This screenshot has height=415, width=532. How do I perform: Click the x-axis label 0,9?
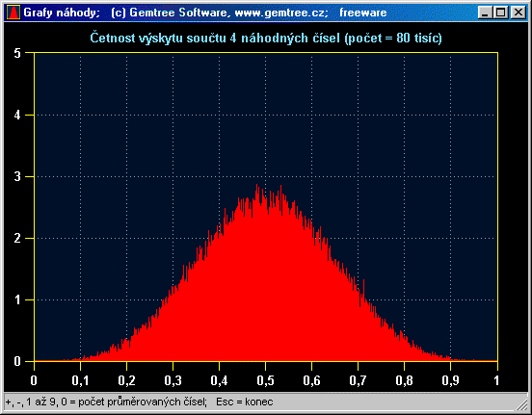pos(451,380)
